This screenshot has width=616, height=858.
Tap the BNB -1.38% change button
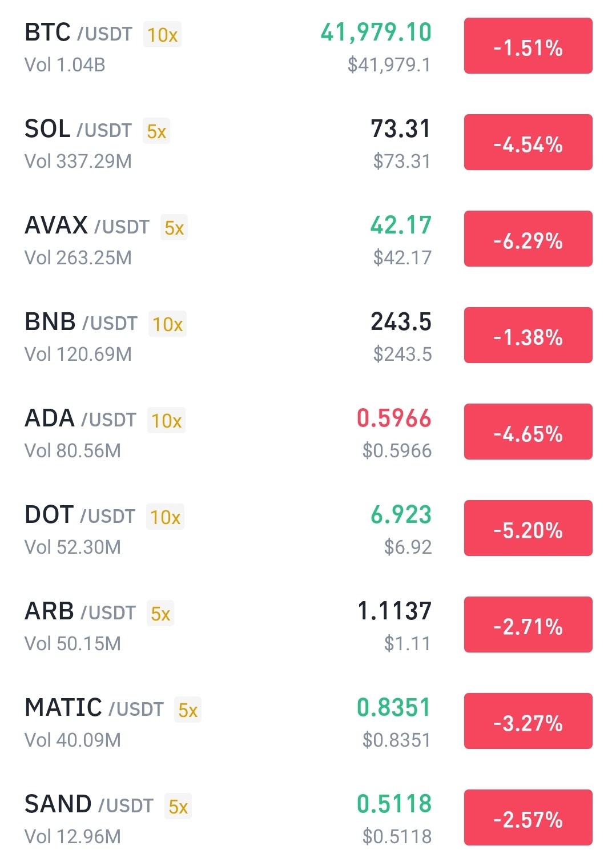528,336
